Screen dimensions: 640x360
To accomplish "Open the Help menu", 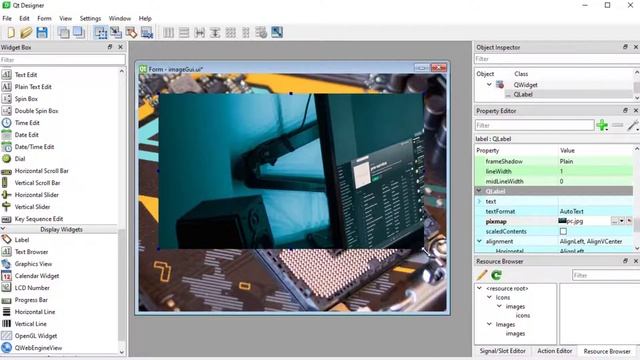I will pyautogui.click(x=145, y=18).
